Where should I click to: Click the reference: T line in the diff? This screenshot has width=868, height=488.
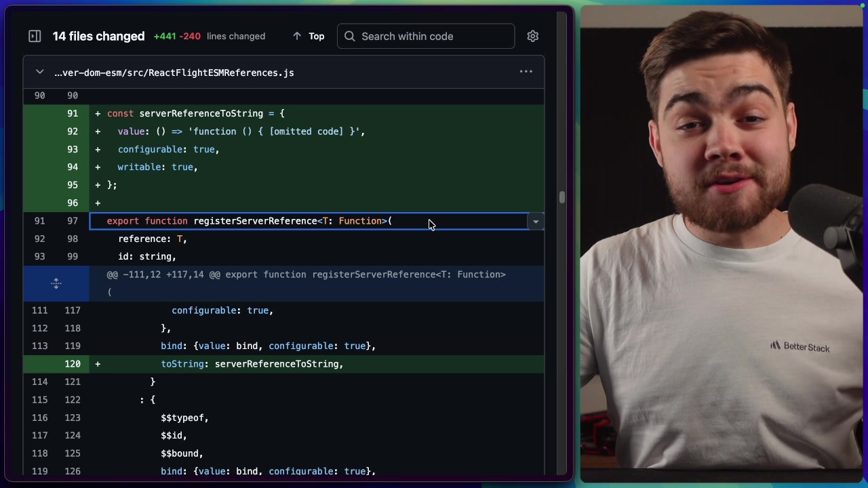point(152,239)
